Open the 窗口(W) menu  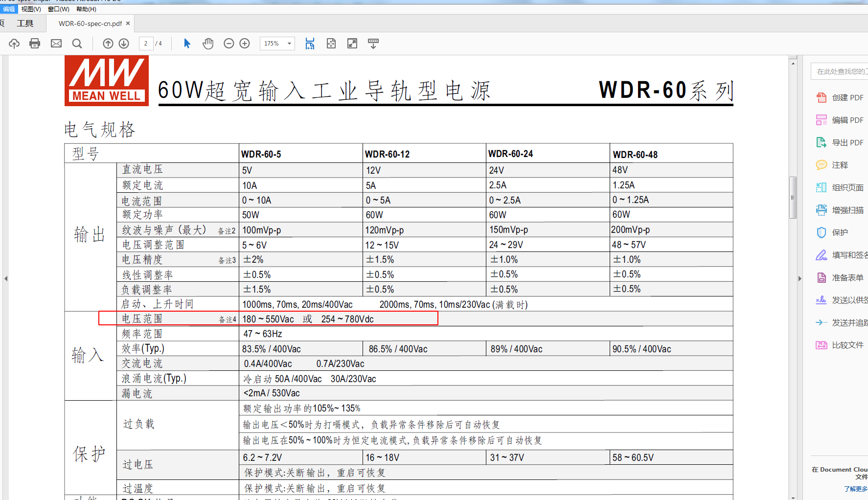(x=59, y=9)
